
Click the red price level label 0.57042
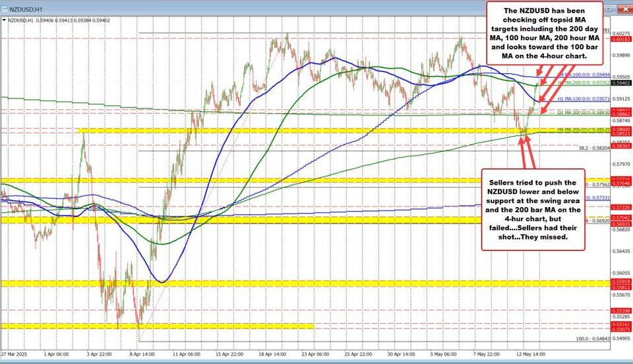(x=621, y=218)
